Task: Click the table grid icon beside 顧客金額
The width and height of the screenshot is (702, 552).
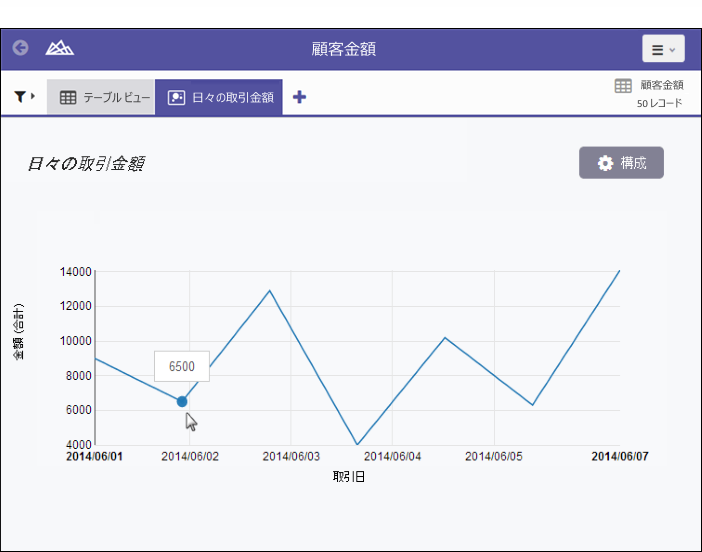Action: (x=623, y=86)
